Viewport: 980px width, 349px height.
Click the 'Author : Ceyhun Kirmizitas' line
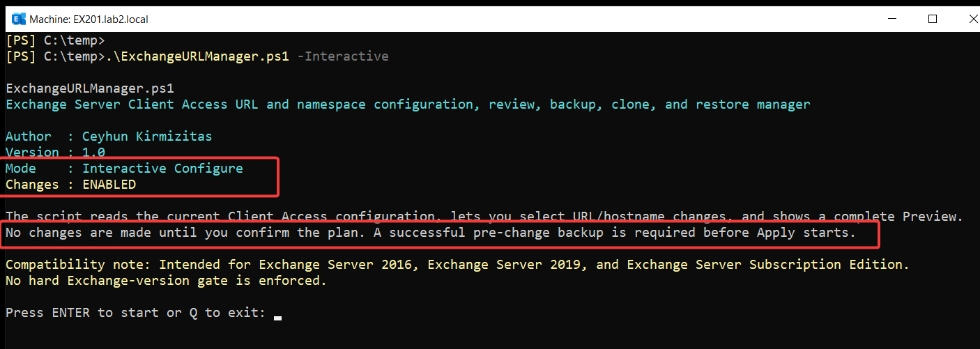click(x=109, y=137)
